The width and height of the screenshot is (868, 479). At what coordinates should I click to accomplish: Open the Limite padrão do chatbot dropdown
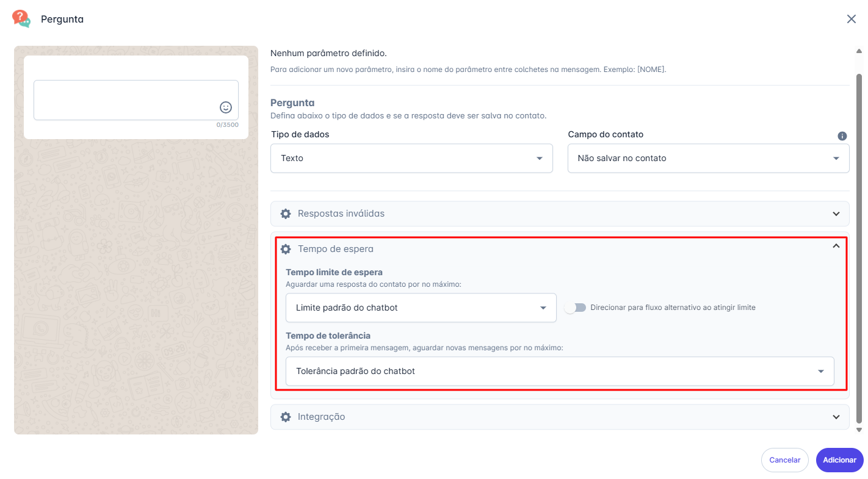pos(421,308)
